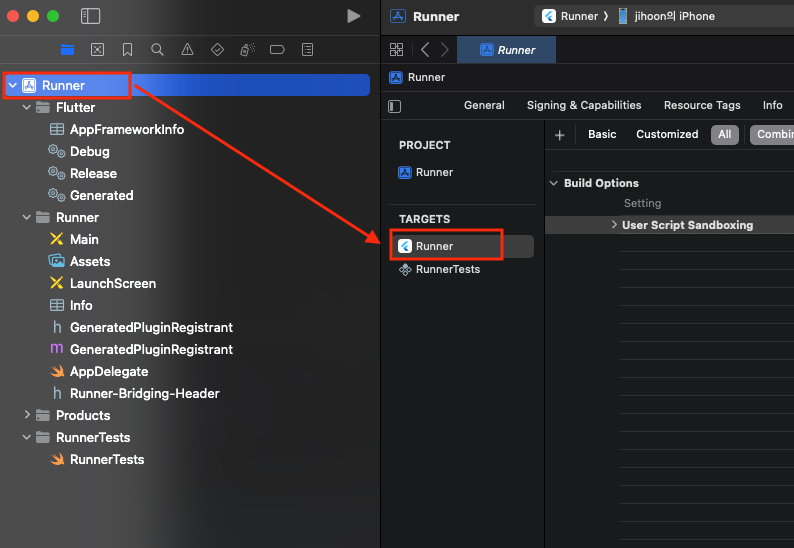
Task: Open the LaunchScreen storyboard
Action: point(112,284)
